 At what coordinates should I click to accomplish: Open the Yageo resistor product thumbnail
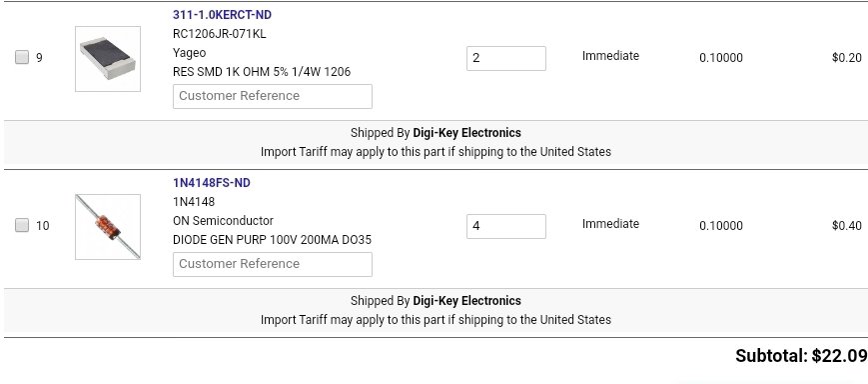point(108,59)
